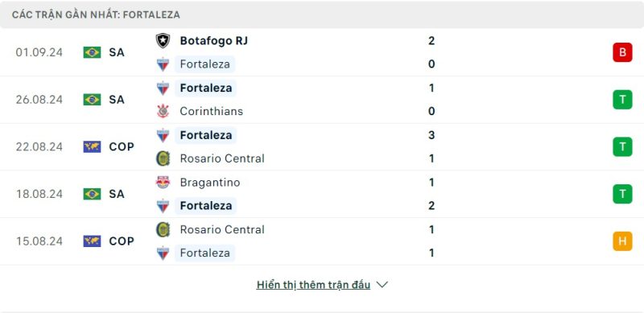Open the Corinthians team name link

click(x=212, y=111)
